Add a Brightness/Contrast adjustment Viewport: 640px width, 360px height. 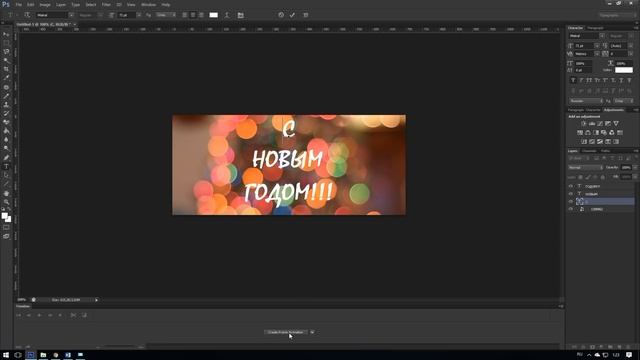[x=584, y=123]
